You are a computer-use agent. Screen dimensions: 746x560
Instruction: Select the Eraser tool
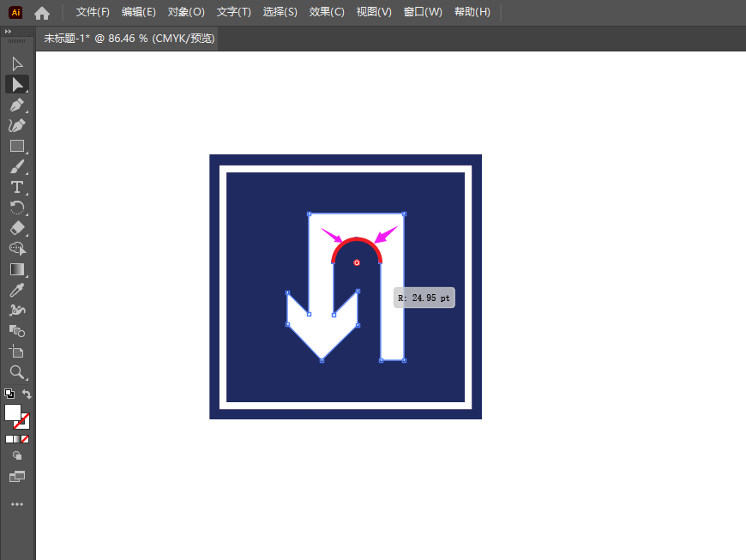pos(17,228)
